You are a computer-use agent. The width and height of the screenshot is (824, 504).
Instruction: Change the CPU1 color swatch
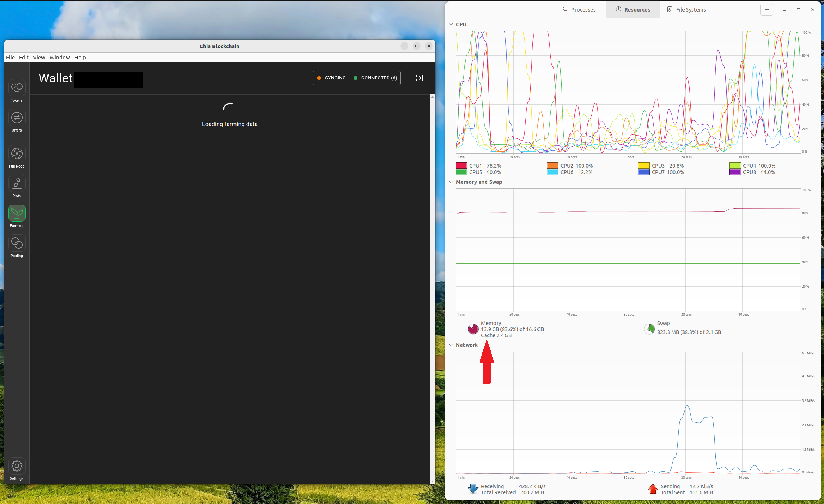[461, 166]
